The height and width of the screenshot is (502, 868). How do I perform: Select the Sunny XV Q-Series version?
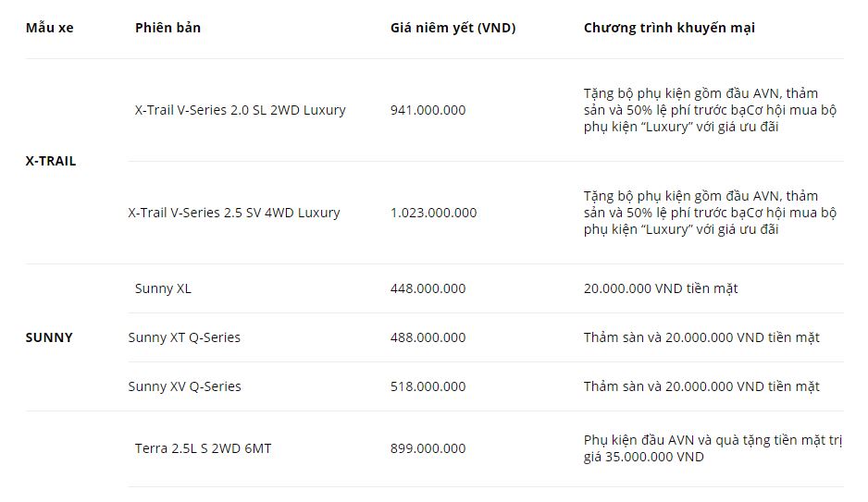184,386
